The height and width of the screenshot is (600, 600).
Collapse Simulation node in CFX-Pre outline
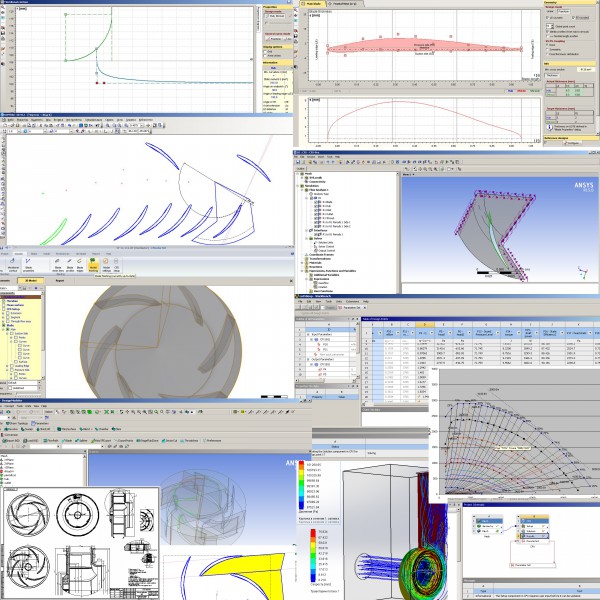coord(298,186)
